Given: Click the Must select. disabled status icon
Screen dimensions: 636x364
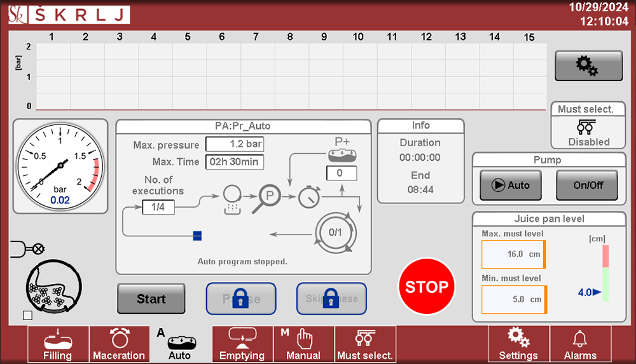Looking at the screenshot, I should [588, 127].
